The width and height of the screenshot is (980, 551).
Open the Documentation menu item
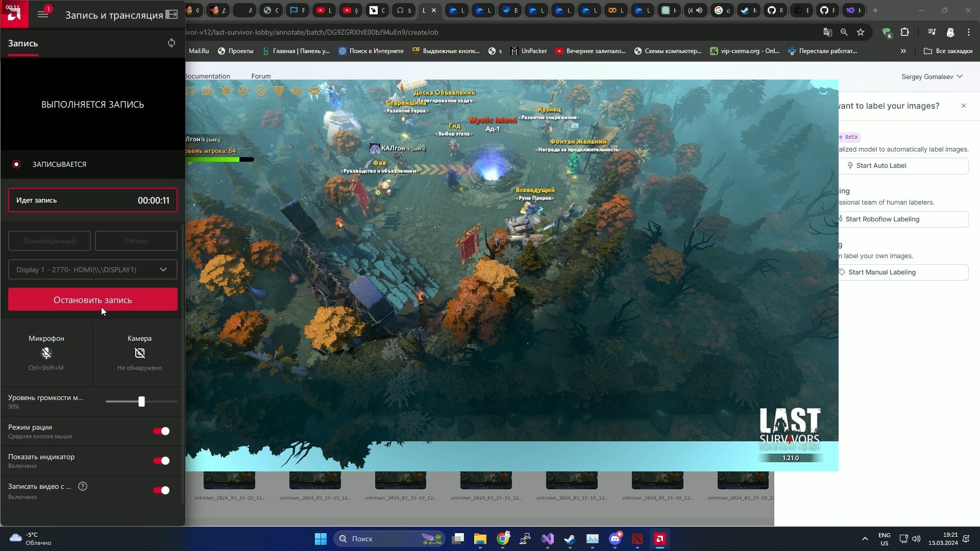pyautogui.click(x=207, y=76)
